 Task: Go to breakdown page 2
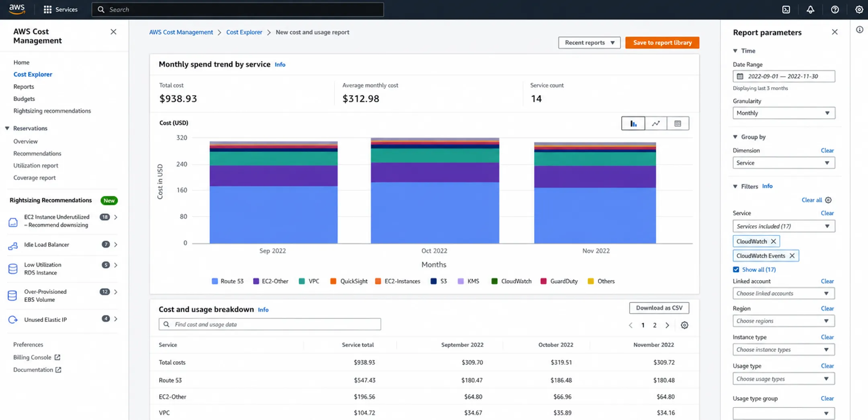[655, 325]
